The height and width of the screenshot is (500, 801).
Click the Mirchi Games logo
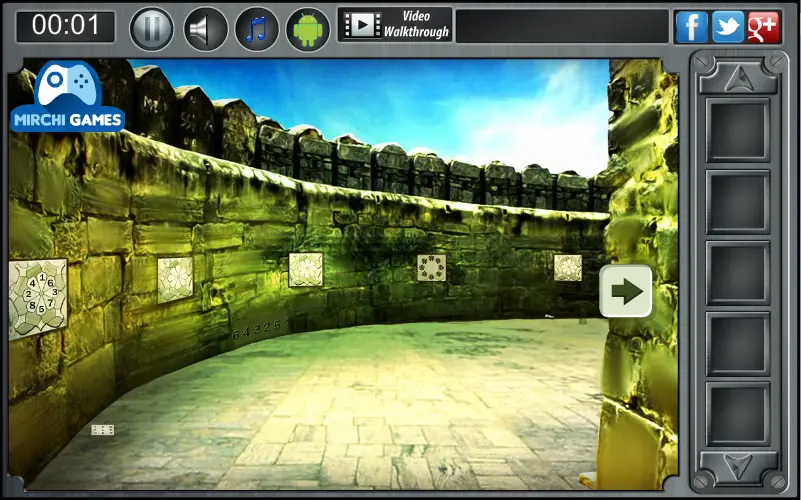[67, 97]
